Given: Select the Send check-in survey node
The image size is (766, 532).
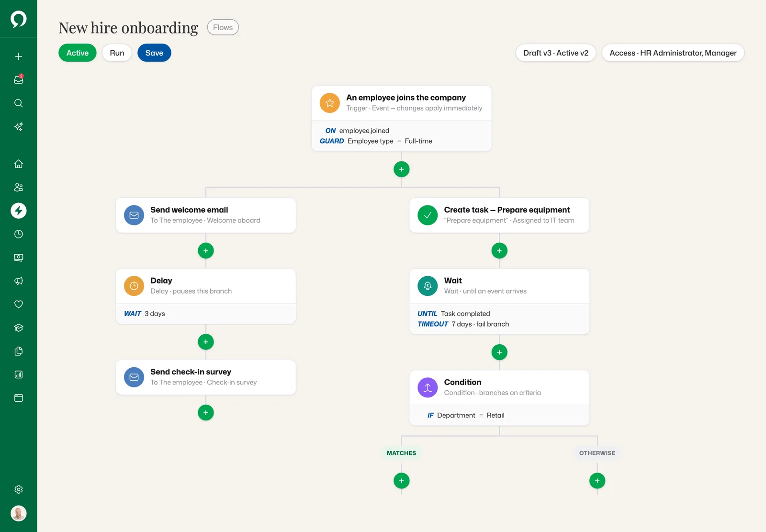Looking at the screenshot, I should pyautogui.click(x=206, y=377).
